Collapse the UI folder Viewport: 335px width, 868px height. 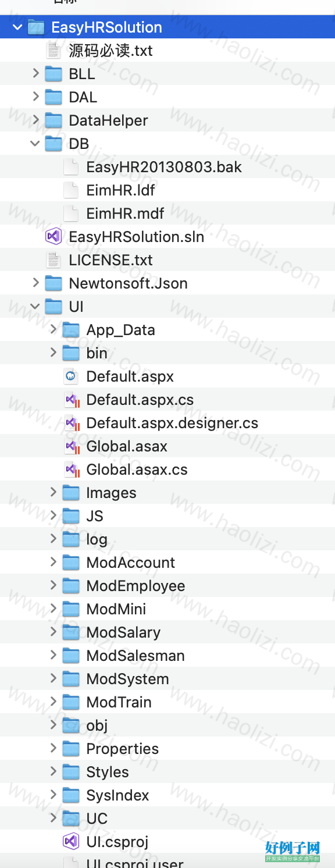click(35, 307)
